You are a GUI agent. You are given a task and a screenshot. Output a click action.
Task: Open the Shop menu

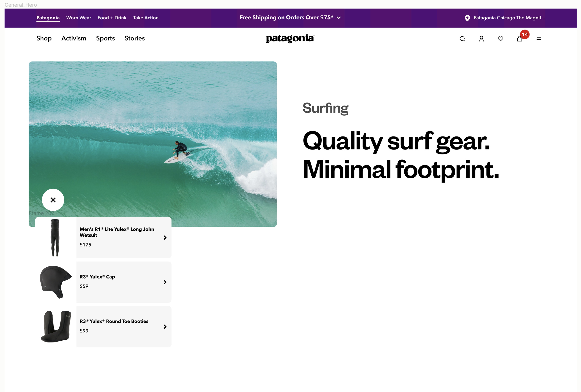44,38
